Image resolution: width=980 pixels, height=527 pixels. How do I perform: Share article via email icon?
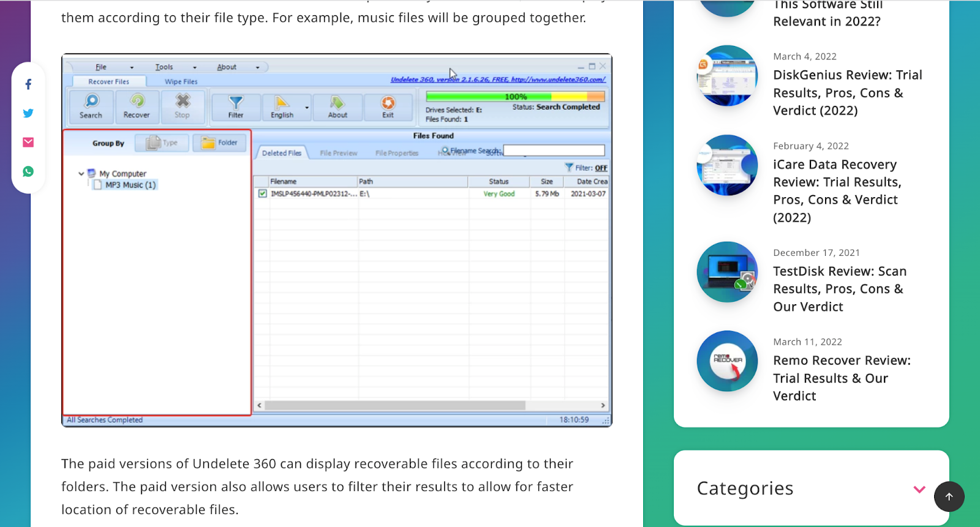pos(28,143)
